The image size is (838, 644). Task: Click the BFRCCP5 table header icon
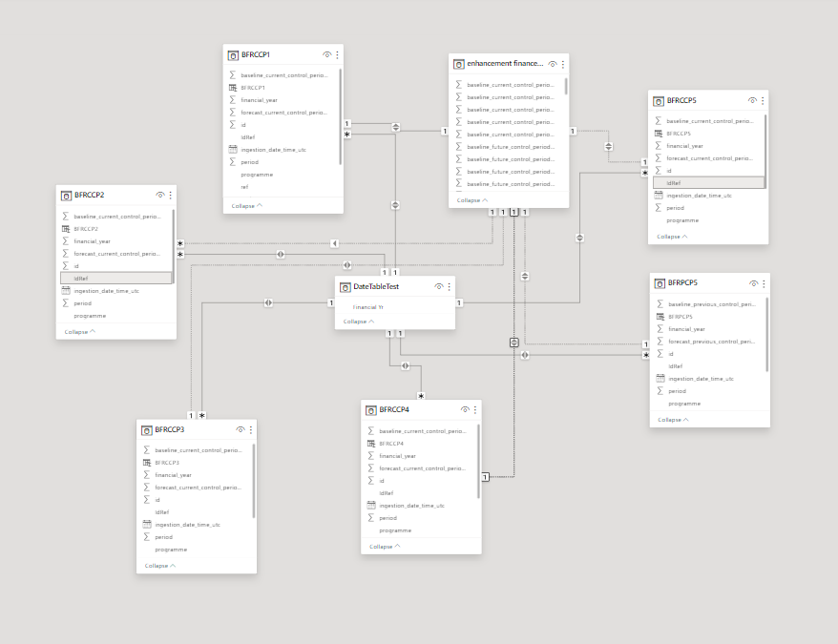tap(659, 101)
